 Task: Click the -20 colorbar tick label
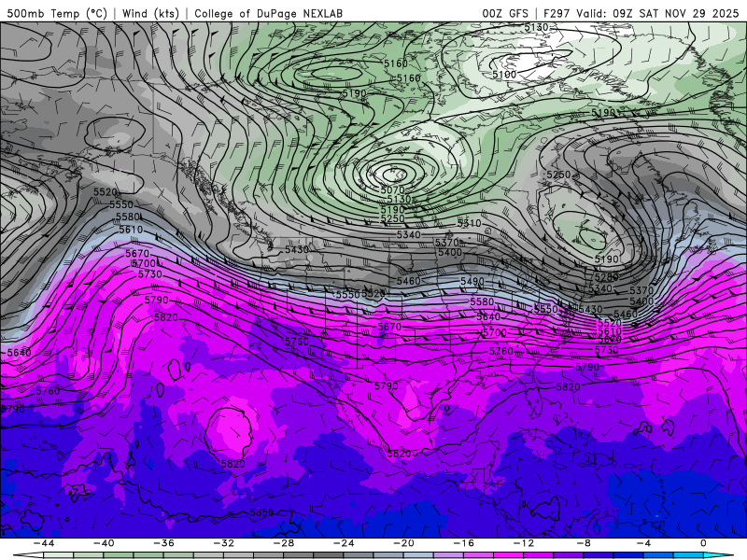[x=404, y=543]
